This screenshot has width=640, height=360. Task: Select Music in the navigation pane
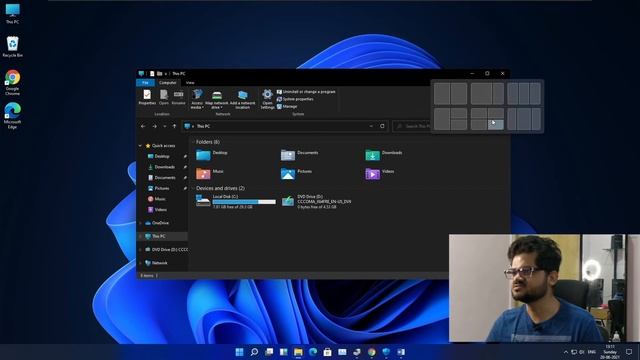[160, 199]
